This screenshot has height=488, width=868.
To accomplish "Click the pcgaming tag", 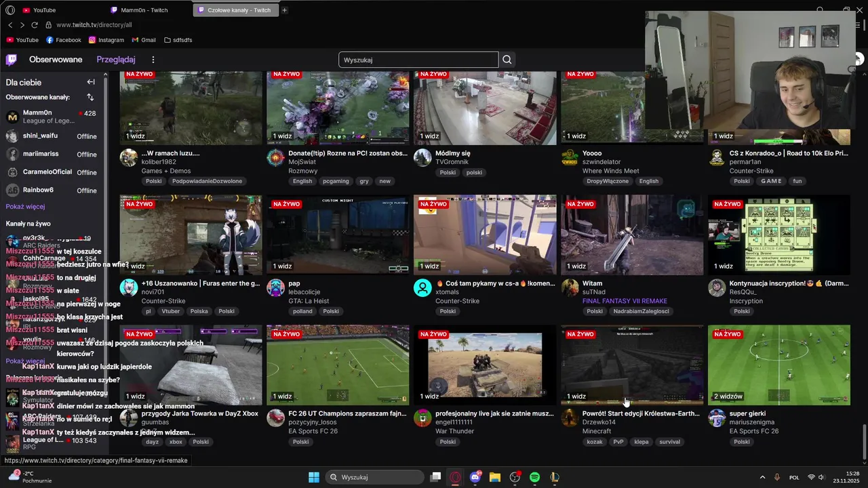I will (x=336, y=181).
